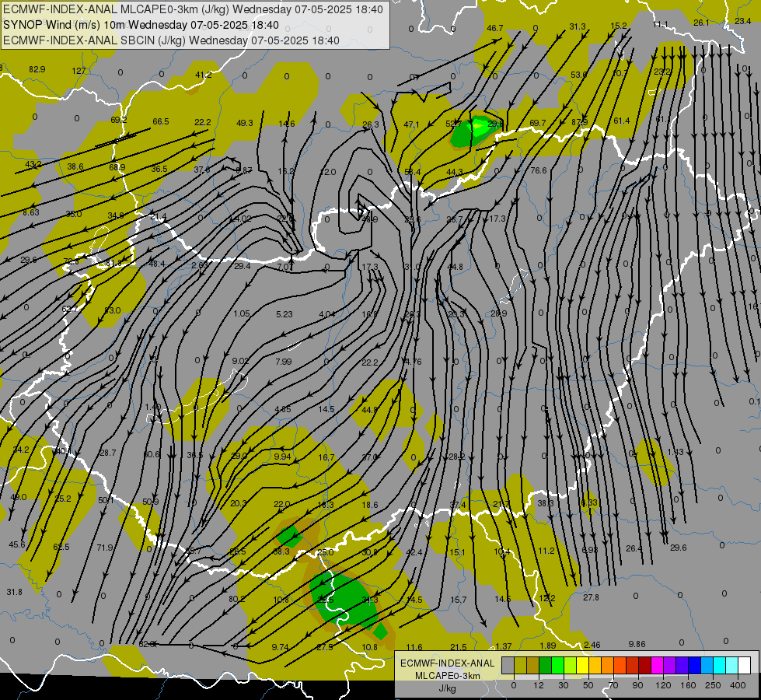
Task: Click the map value 38.6
Action: (x=75, y=166)
